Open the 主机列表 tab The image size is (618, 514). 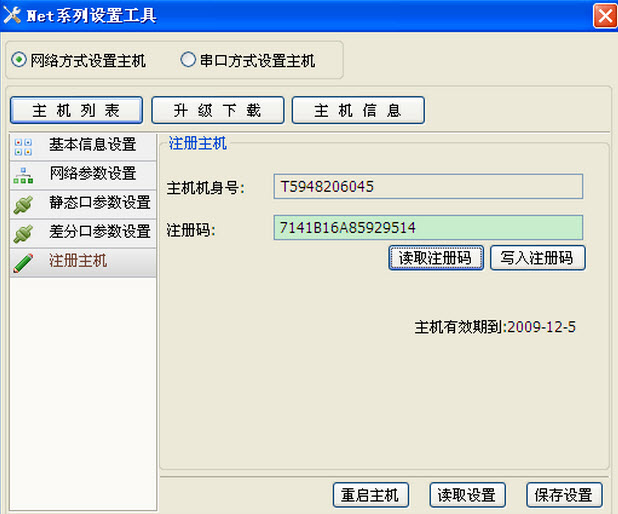click(76, 110)
